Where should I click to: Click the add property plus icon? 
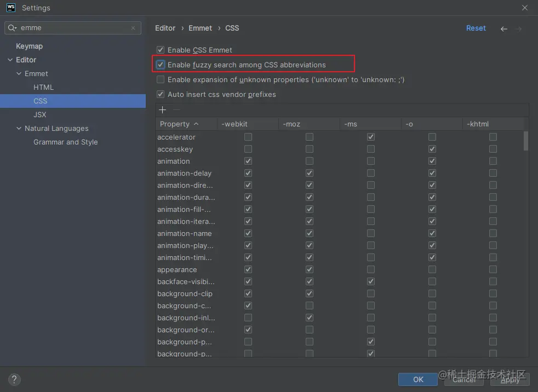[x=162, y=110]
